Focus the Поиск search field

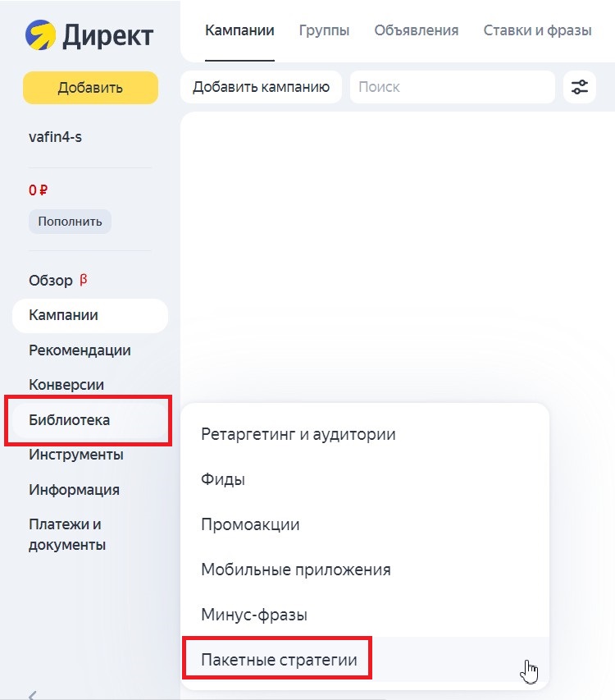pos(452,87)
